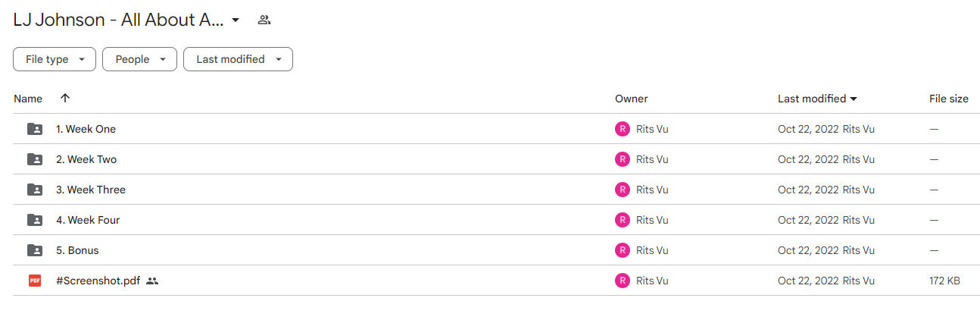Click the shared icon next to #Screenshot.pdf
The height and width of the screenshot is (320, 980).
tap(152, 281)
